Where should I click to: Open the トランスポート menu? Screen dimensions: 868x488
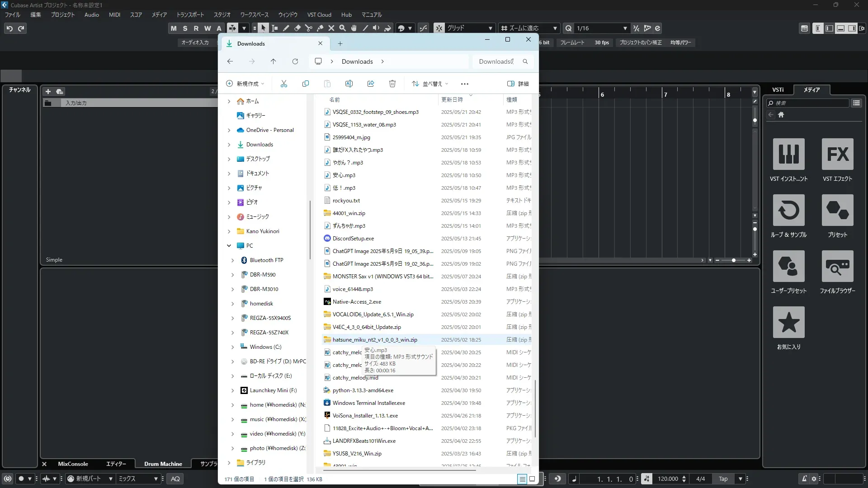(x=190, y=14)
